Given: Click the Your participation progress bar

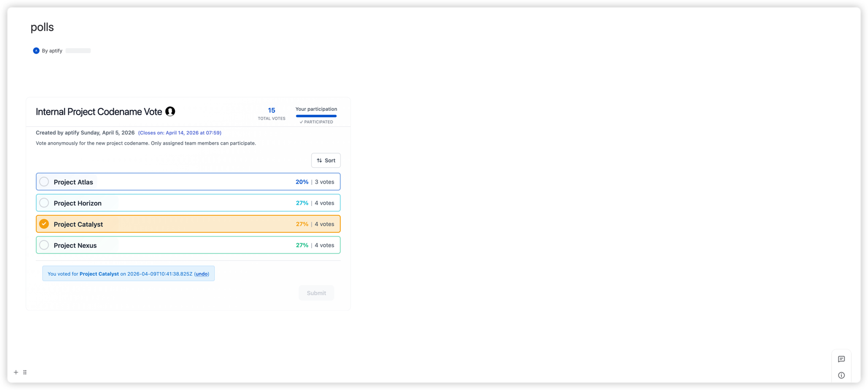Looking at the screenshot, I should tap(316, 116).
